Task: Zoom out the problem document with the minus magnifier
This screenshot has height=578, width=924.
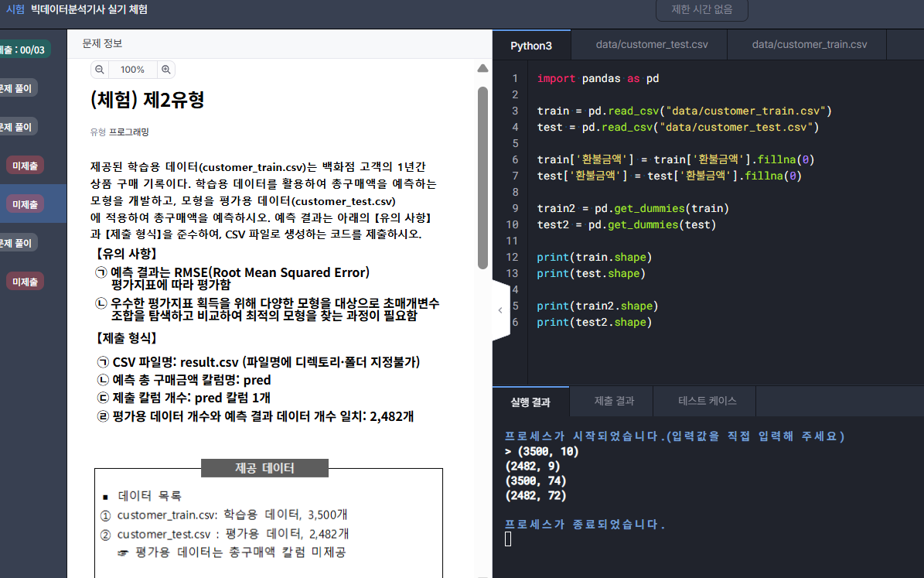Action: tap(100, 70)
